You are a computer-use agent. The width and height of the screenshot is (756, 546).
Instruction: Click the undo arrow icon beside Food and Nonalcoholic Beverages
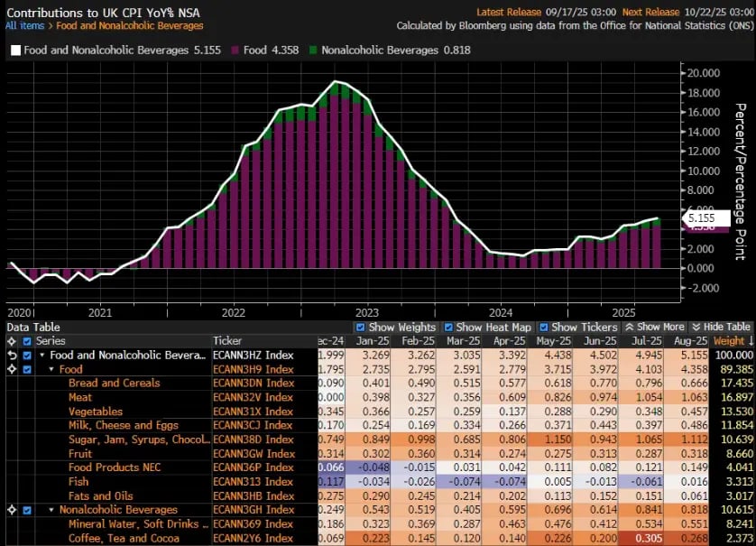[11, 355]
